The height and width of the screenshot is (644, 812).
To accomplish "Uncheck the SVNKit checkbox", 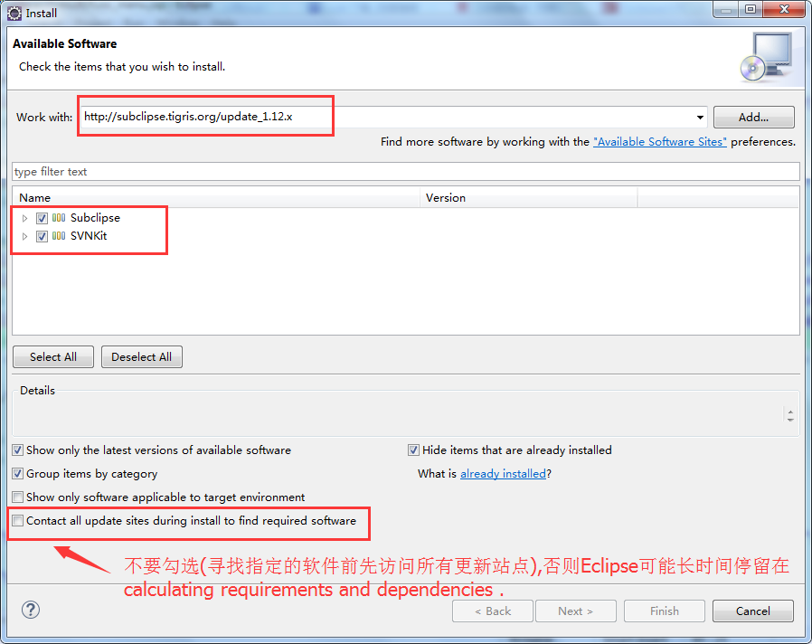I will [x=42, y=236].
